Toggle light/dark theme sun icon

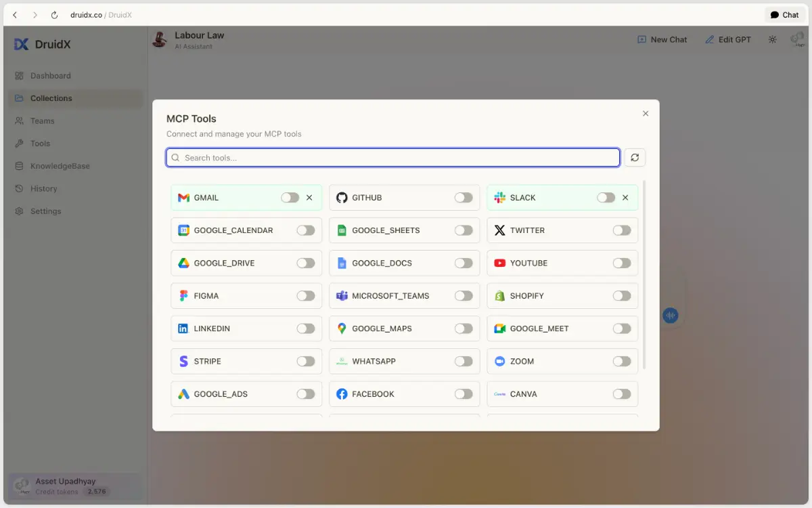click(772, 40)
